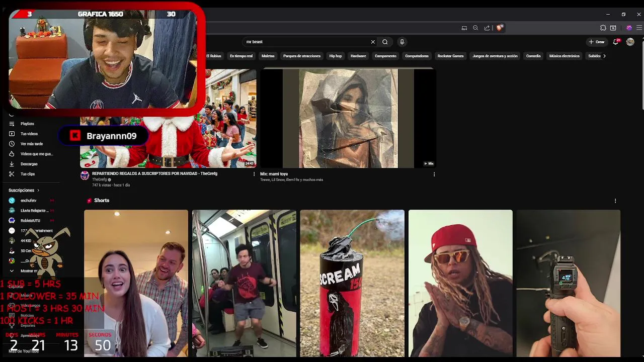Click the zoom magnifier in address bar
This screenshot has height=362, width=644.
pyautogui.click(x=475, y=28)
